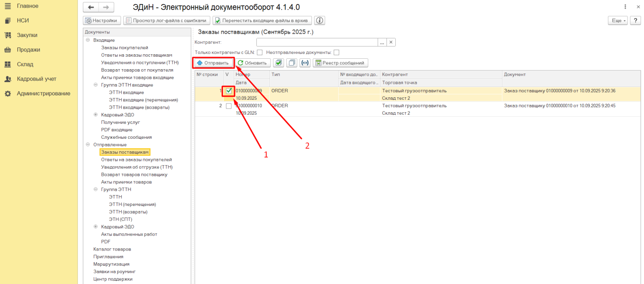Open the Еще dropdown menu
Viewport: 644px width, 284px height.
click(618, 21)
